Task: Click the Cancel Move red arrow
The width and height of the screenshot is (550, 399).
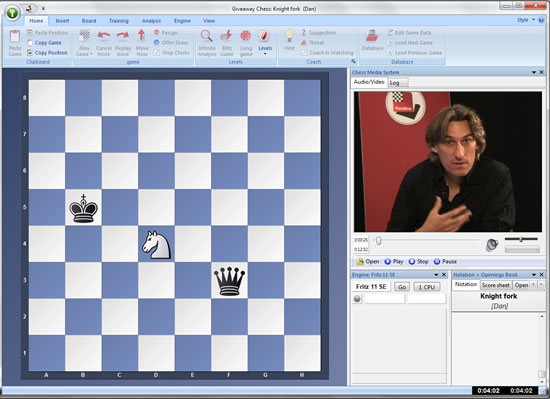Action: tap(104, 36)
